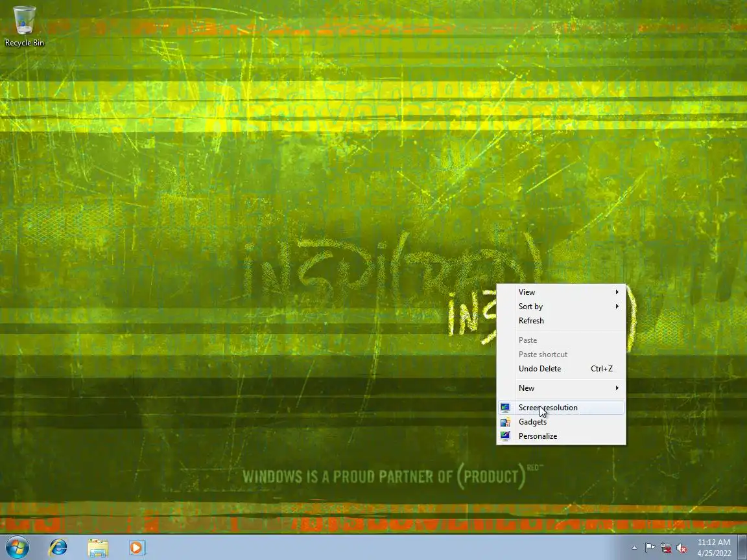The width and height of the screenshot is (747, 560).
Task: Open Screen resolution settings
Action: [x=561, y=408]
